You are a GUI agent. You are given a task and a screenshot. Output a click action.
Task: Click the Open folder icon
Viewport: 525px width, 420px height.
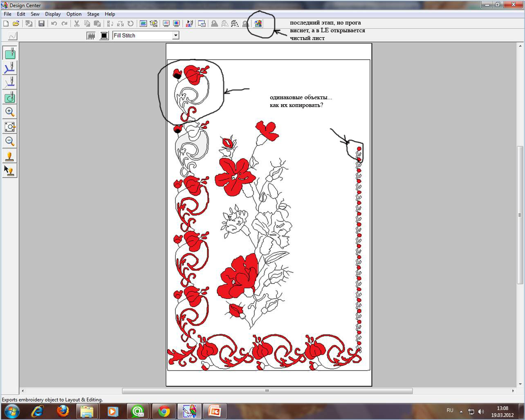[16, 24]
